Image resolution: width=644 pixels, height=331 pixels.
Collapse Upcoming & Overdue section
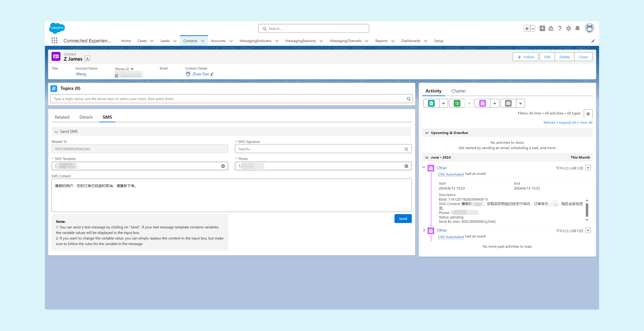(427, 133)
